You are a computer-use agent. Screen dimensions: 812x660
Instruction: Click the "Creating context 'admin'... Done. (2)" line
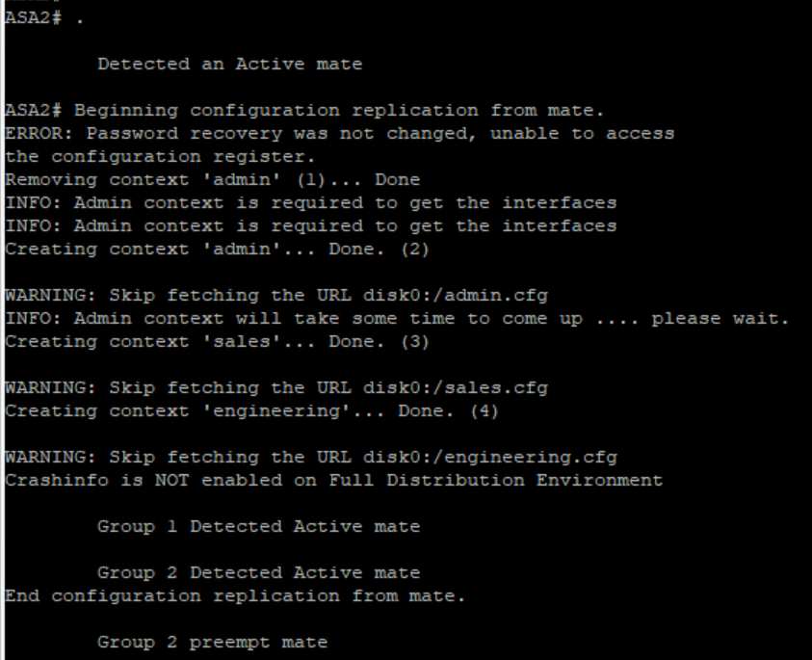point(217,250)
